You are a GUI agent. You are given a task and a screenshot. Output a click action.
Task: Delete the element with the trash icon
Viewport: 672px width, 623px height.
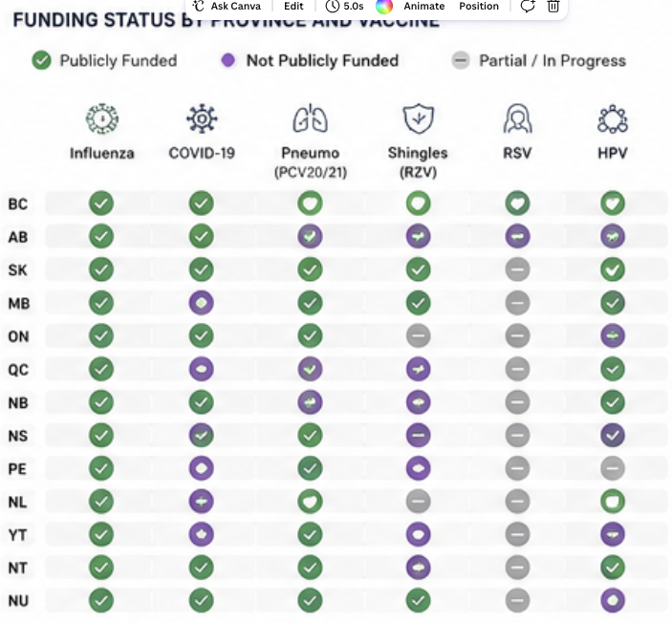pos(553,6)
